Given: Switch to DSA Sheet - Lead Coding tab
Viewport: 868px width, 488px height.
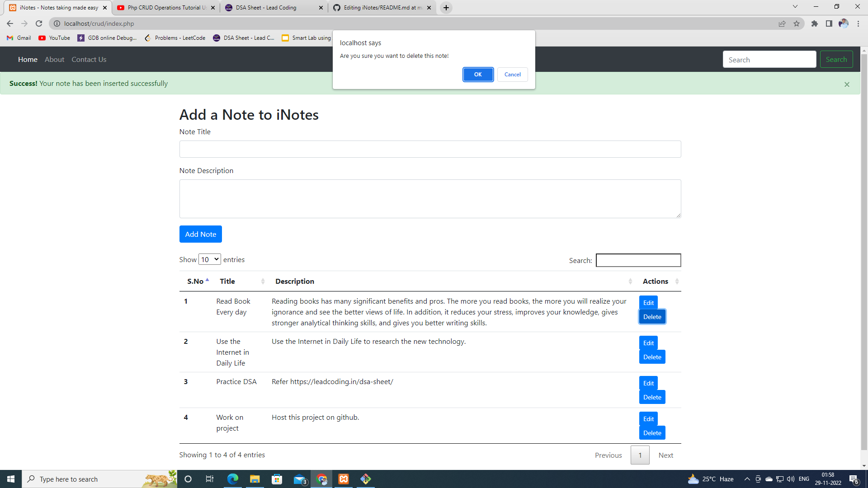Looking at the screenshot, I should [x=274, y=8].
